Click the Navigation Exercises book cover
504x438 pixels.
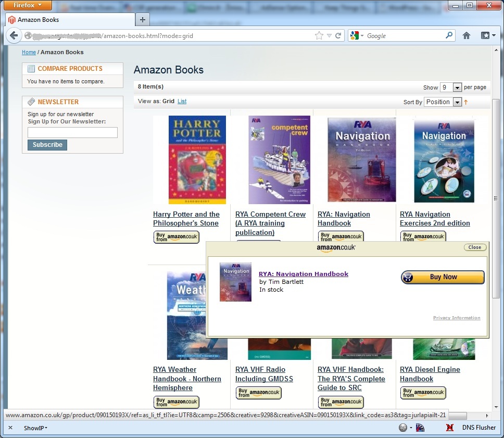pos(444,161)
